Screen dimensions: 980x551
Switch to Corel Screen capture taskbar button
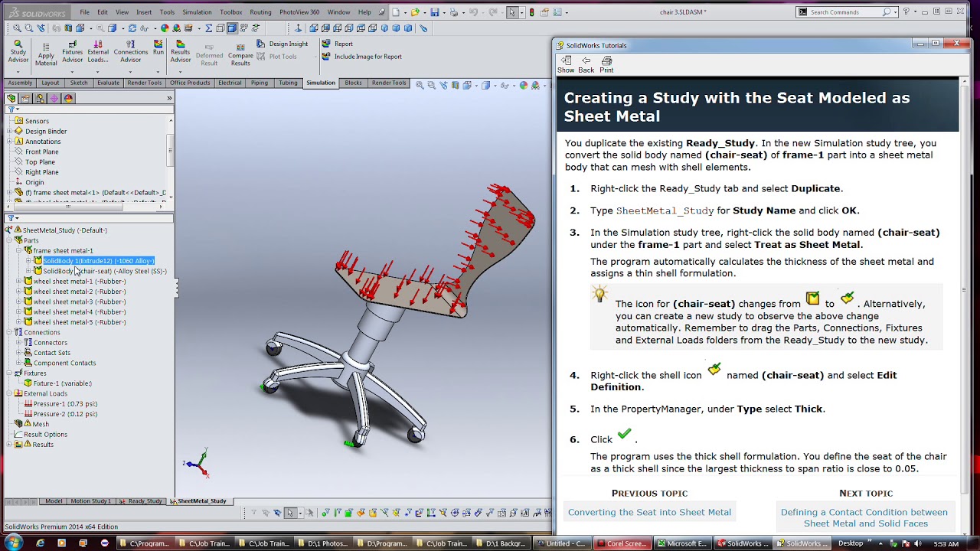(x=622, y=543)
